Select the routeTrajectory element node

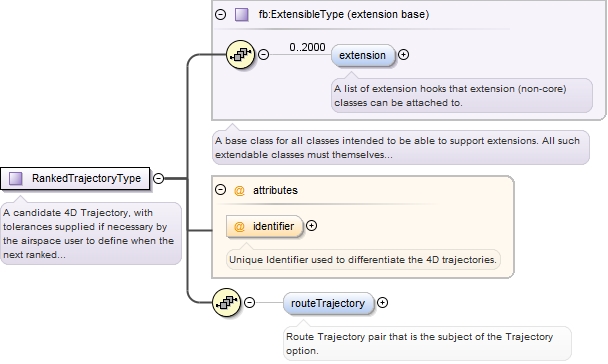click(x=328, y=303)
